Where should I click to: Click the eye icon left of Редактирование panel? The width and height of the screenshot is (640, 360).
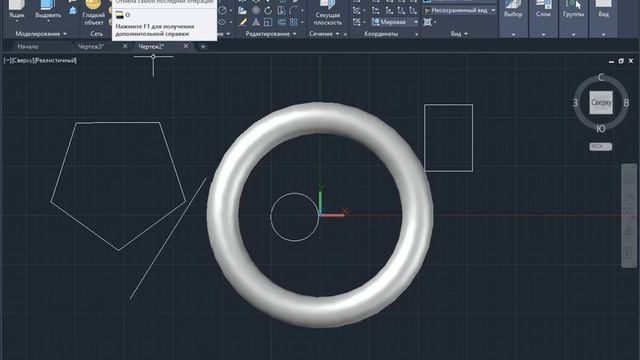tap(222, 22)
